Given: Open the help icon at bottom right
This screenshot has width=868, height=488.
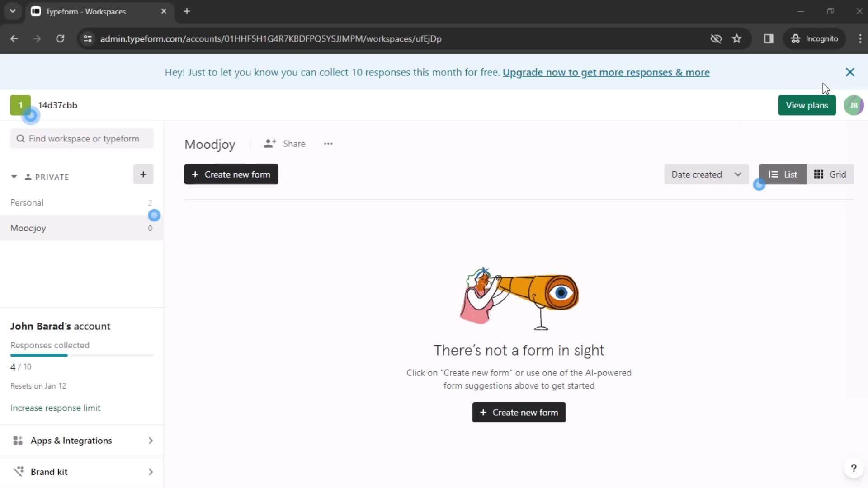Looking at the screenshot, I should tap(854, 469).
